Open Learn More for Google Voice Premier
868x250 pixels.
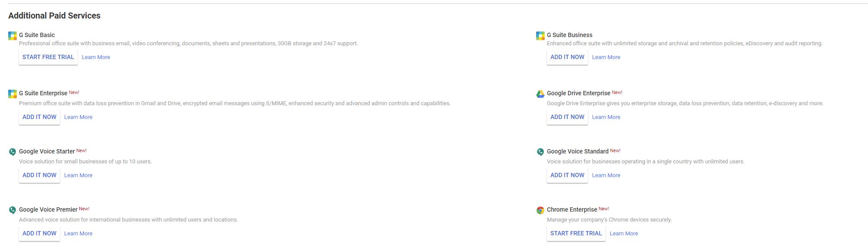(x=78, y=234)
